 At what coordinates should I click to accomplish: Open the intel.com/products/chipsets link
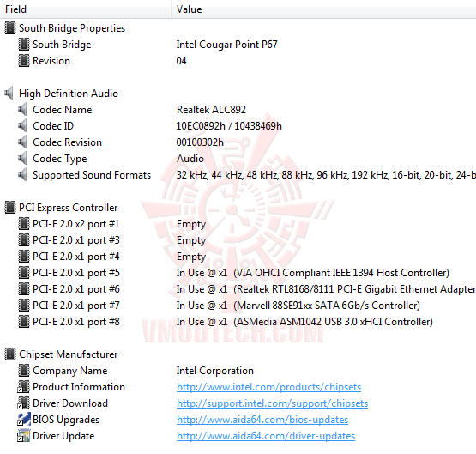[x=268, y=387]
